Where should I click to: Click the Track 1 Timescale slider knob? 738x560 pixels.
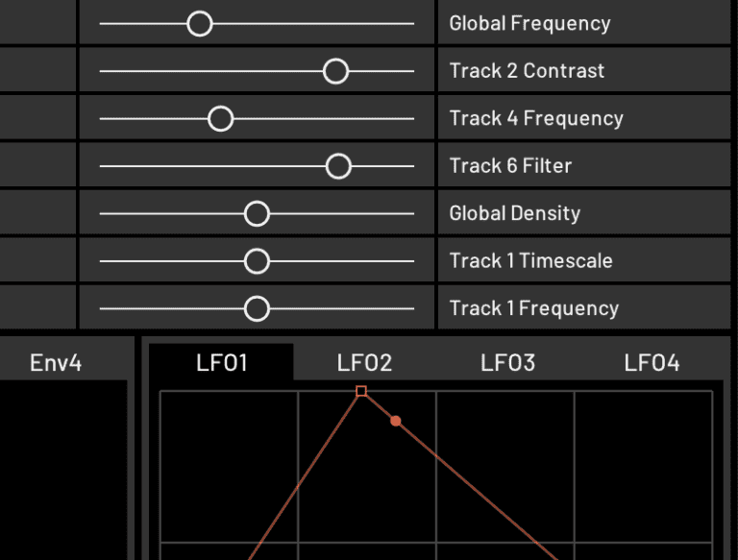(x=257, y=260)
